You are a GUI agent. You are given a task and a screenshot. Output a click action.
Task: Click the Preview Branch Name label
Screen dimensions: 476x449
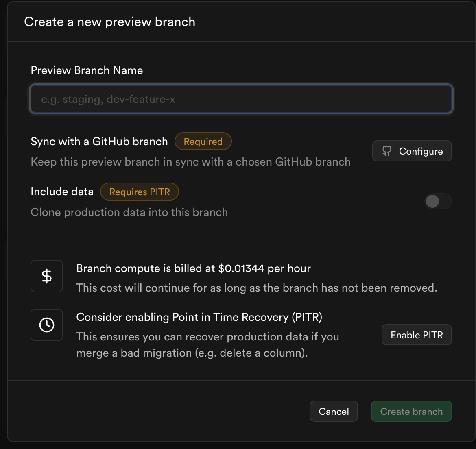pyautogui.click(x=87, y=70)
